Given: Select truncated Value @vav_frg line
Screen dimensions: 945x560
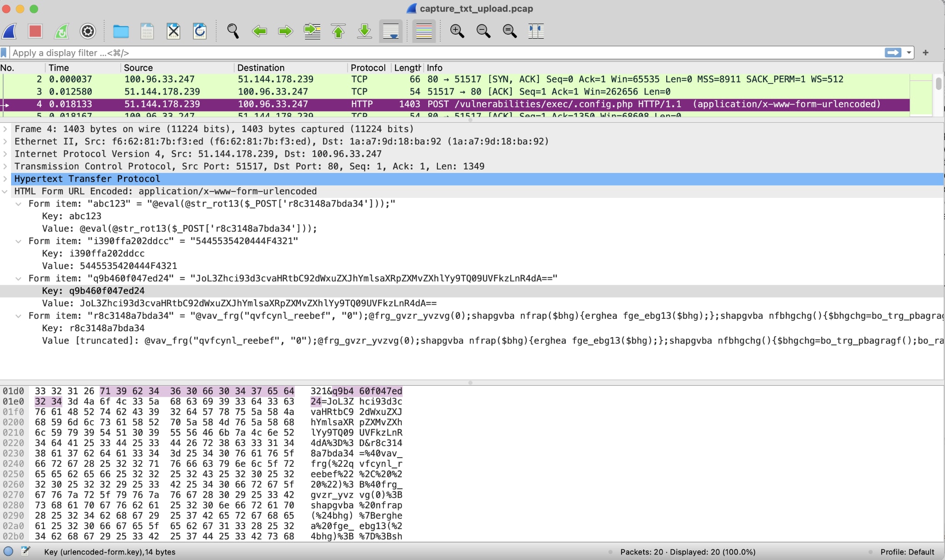Looking at the screenshot, I should pyautogui.click(x=472, y=341).
